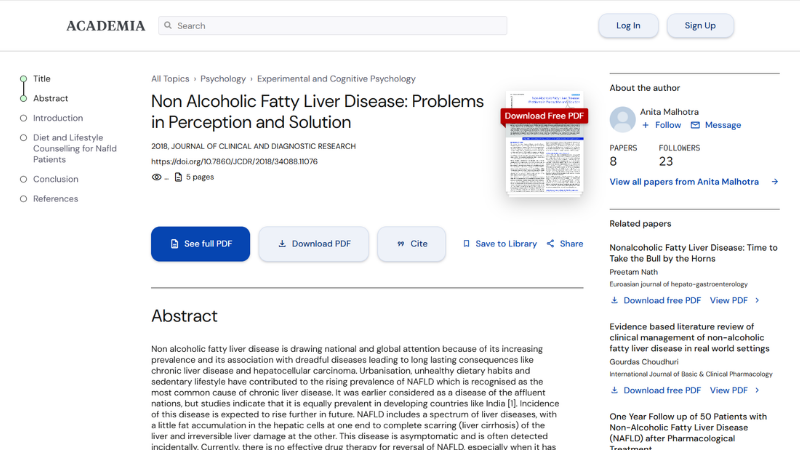
Task: Click Anita Malhotra's avatar
Action: coord(622,119)
